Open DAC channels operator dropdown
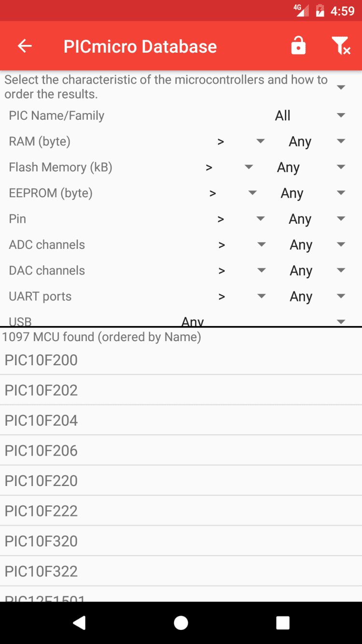362x644 pixels. [x=241, y=271]
